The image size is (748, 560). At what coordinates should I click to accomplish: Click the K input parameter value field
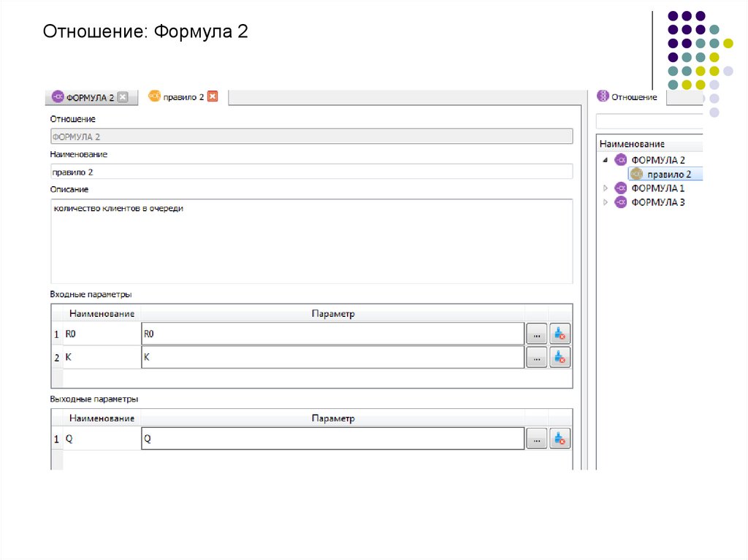[x=333, y=357]
